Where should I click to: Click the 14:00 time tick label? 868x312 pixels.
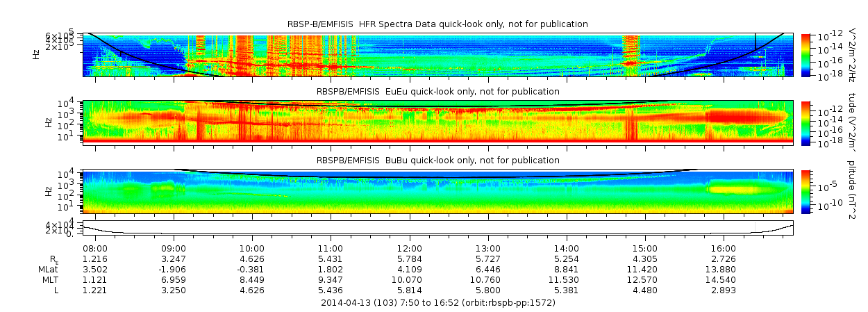click(567, 248)
